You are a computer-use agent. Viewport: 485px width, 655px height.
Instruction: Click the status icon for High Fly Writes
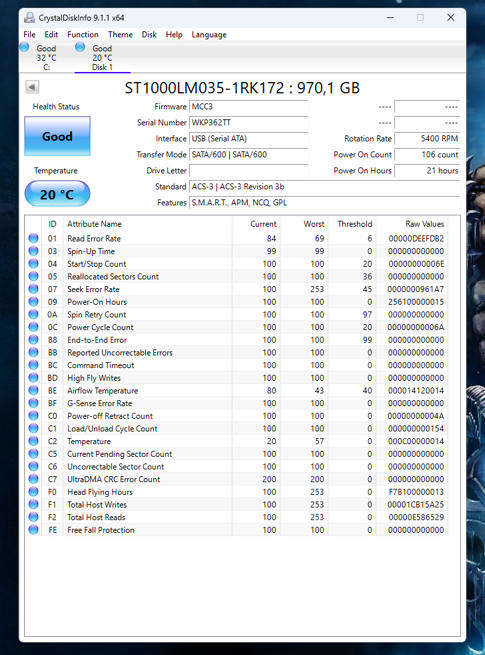33,378
